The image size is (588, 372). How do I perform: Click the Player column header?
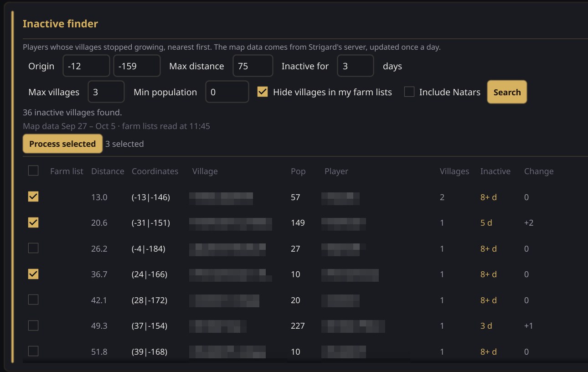click(x=336, y=171)
